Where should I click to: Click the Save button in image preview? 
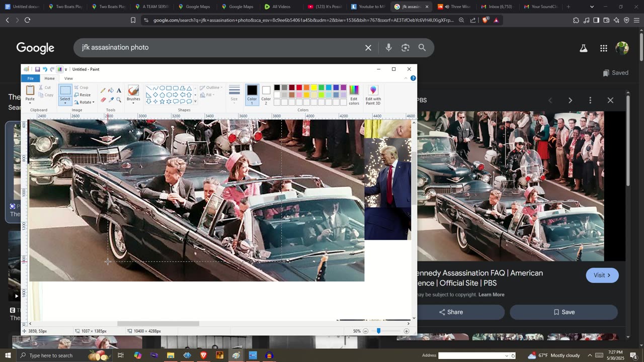pyautogui.click(x=564, y=312)
